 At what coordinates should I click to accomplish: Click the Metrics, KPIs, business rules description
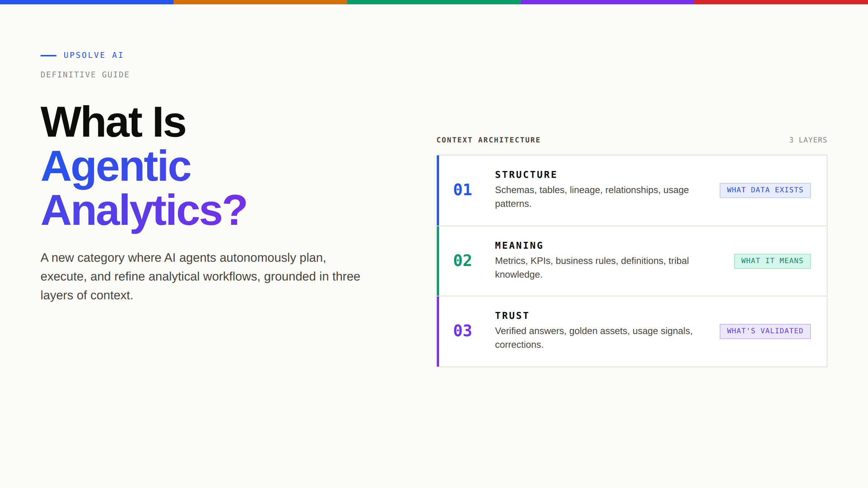(x=592, y=268)
